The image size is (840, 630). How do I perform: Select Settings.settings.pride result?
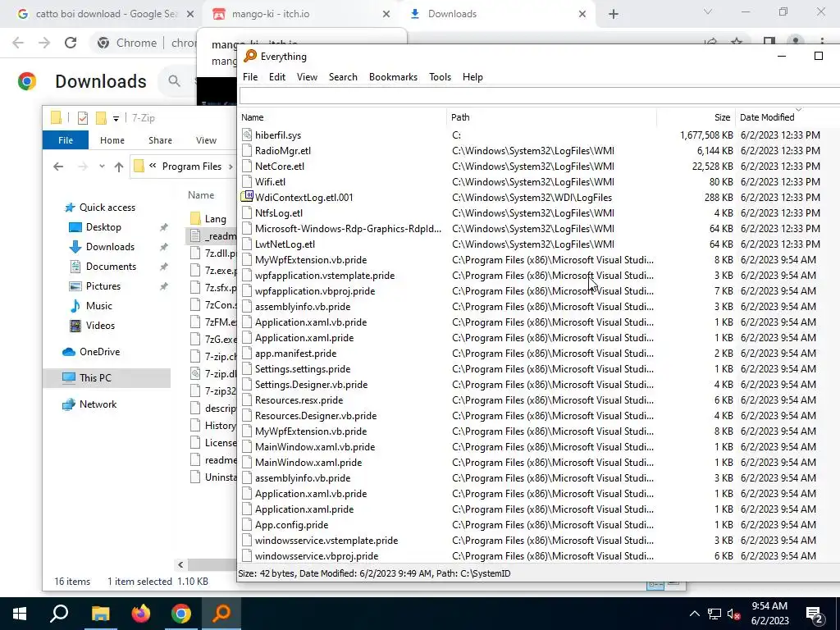tap(539, 368)
